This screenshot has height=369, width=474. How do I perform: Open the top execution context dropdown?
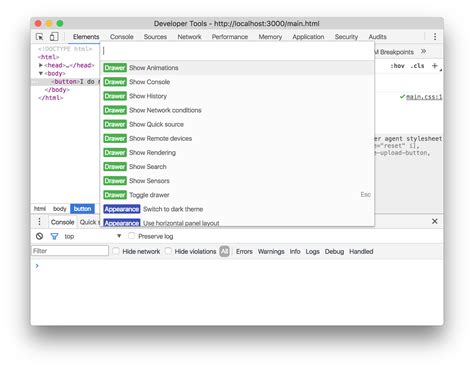93,236
